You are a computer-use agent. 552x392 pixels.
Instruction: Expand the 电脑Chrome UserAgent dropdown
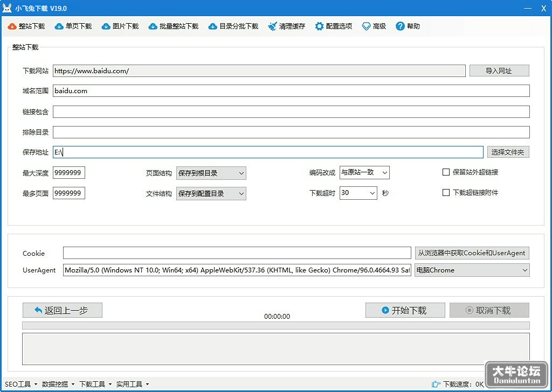(472, 270)
